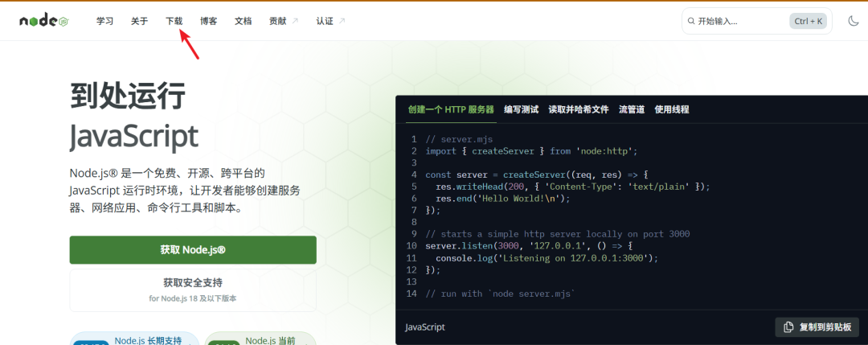Screen dimensions: 868x345
Task: Click the Node.js logo
Action: pyautogui.click(x=43, y=21)
